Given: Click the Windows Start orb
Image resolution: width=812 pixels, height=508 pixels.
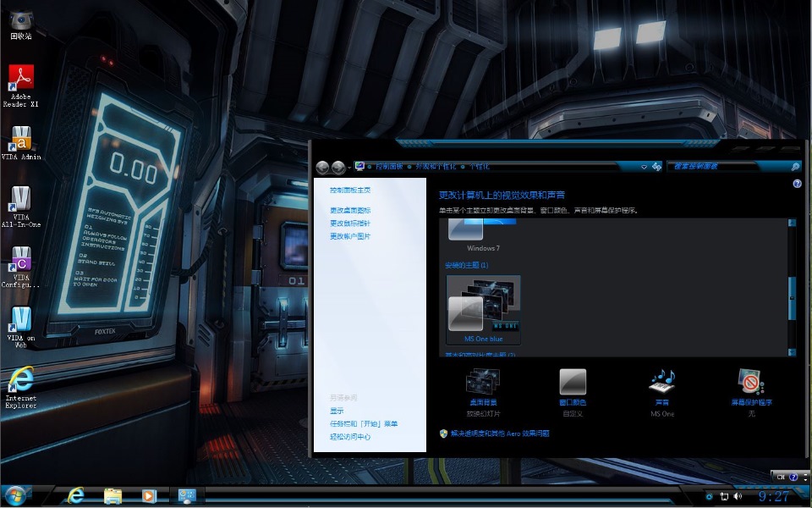Looking at the screenshot, I should (15, 497).
